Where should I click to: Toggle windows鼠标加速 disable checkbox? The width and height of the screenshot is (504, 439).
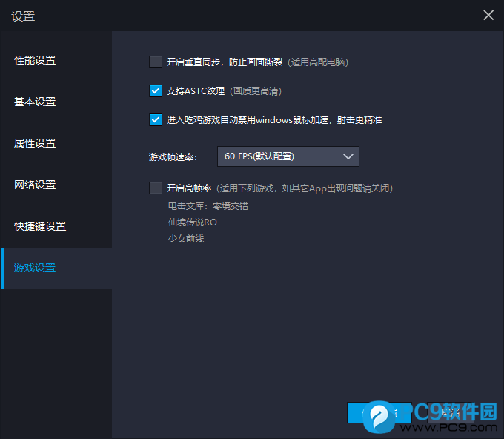[156, 120]
